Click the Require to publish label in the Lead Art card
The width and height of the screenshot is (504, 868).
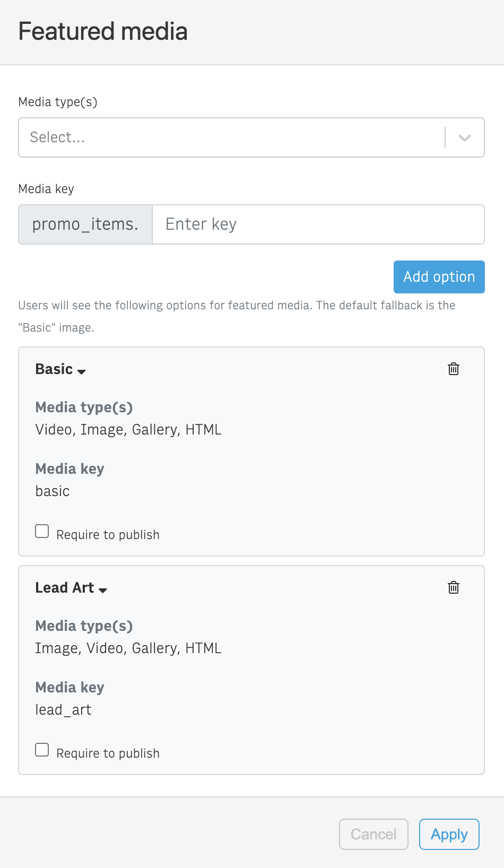(x=108, y=753)
